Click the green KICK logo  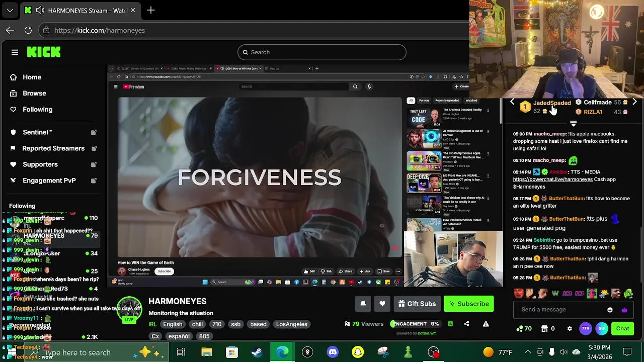(x=44, y=52)
